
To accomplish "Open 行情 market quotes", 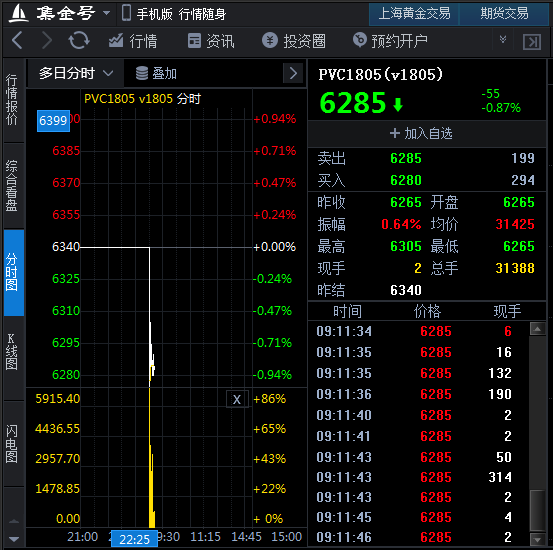I will pos(133,41).
